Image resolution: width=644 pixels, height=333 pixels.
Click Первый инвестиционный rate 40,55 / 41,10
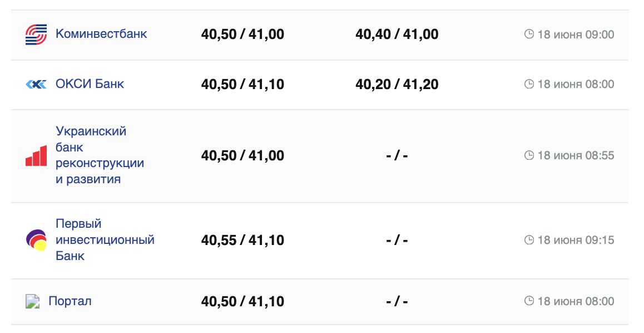click(242, 241)
